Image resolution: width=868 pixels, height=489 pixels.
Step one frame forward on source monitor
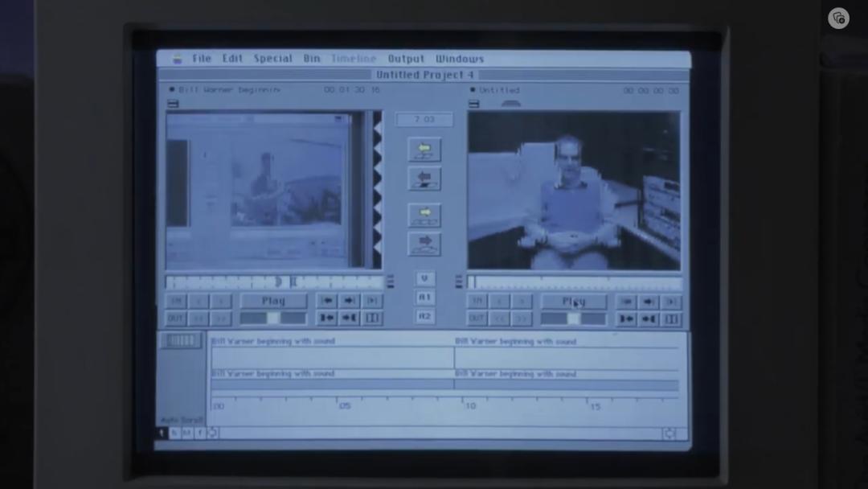pyautogui.click(x=220, y=301)
